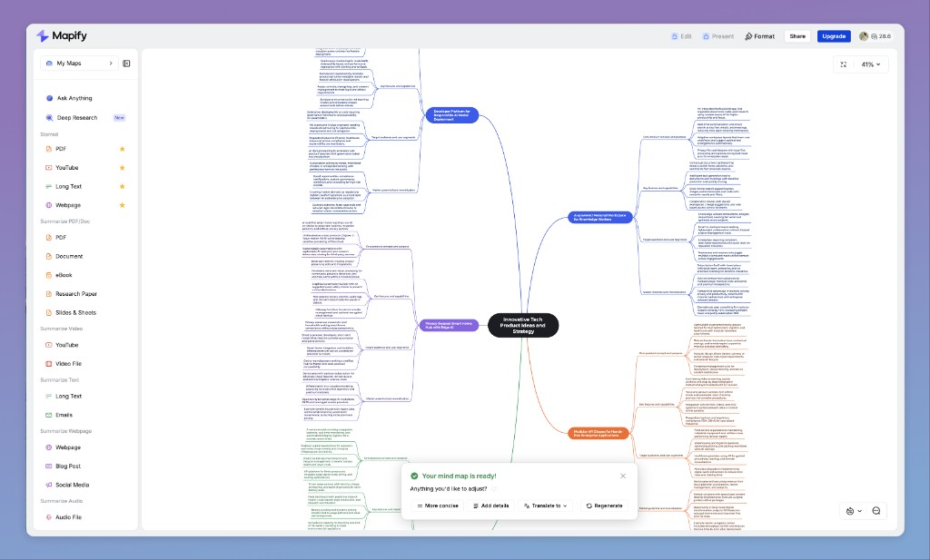Unstar the YouTube starred item
The height and width of the screenshot is (560, 930).
coord(123,168)
